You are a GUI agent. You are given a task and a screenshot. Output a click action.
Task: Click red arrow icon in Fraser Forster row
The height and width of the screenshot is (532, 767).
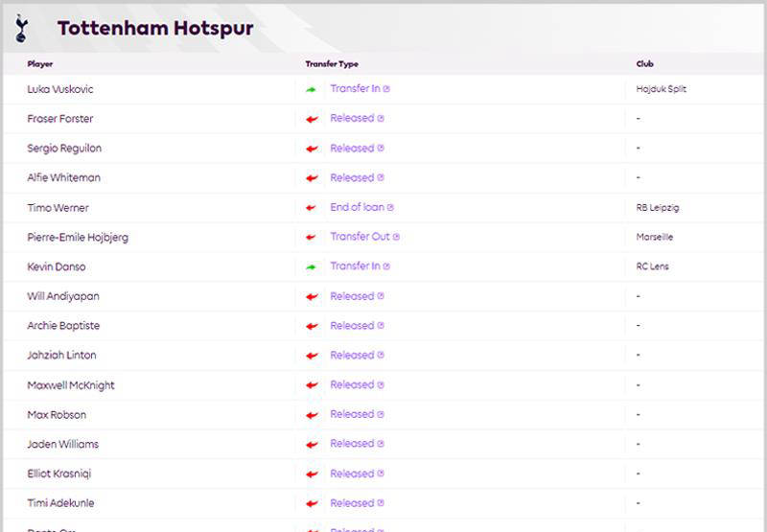coord(311,119)
